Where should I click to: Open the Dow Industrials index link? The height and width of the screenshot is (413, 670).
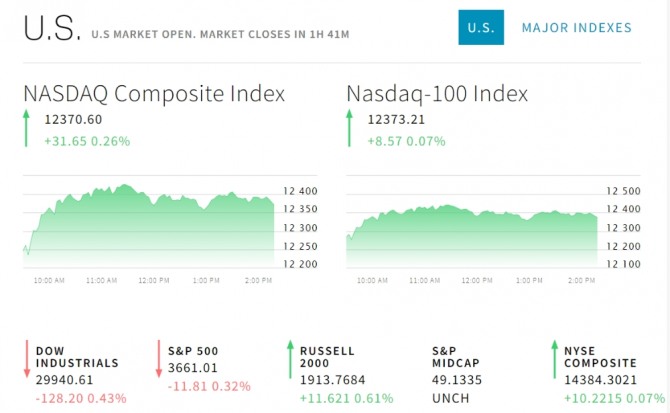pyautogui.click(x=77, y=357)
